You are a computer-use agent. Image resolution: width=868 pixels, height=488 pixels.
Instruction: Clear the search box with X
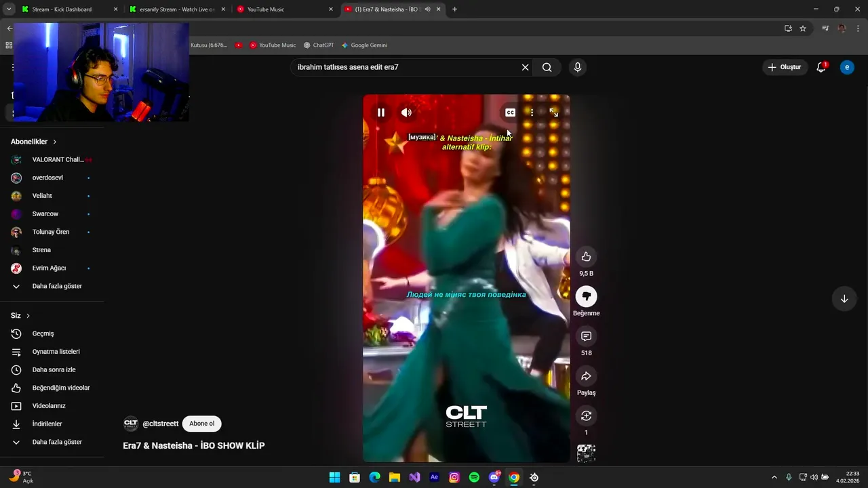(x=525, y=67)
